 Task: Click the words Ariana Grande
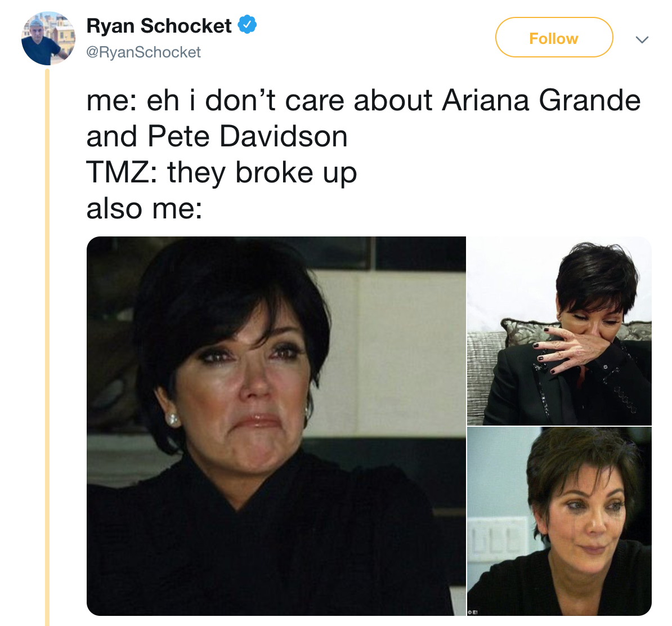pos(541,101)
